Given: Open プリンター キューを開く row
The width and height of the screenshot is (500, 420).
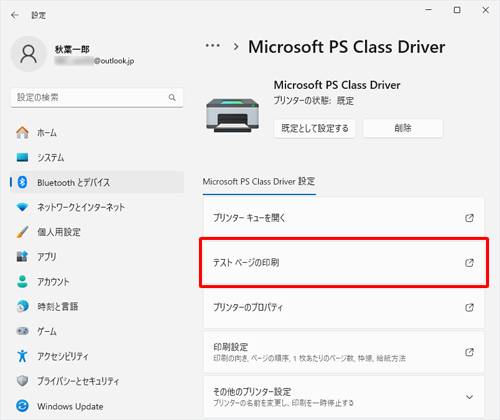Looking at the screenshot, I should (x=344, y=218).
